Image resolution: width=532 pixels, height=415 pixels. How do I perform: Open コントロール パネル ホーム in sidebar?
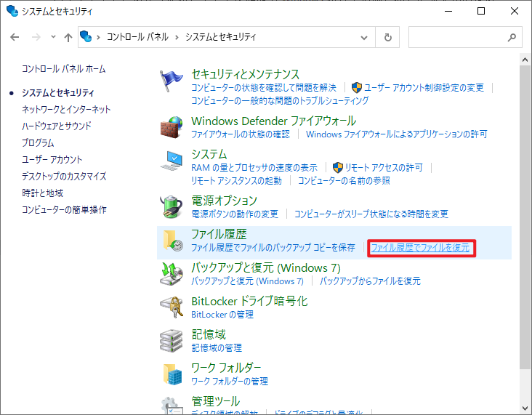point(64,69)
